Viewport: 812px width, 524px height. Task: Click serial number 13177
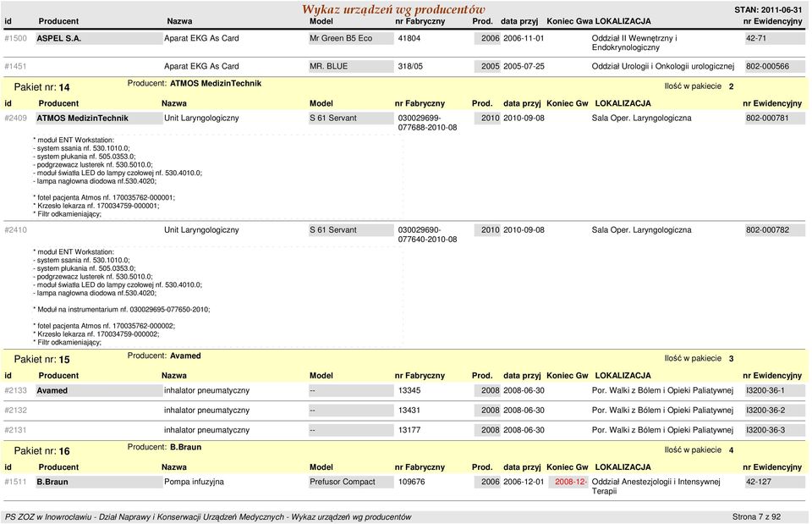[409, 430]
